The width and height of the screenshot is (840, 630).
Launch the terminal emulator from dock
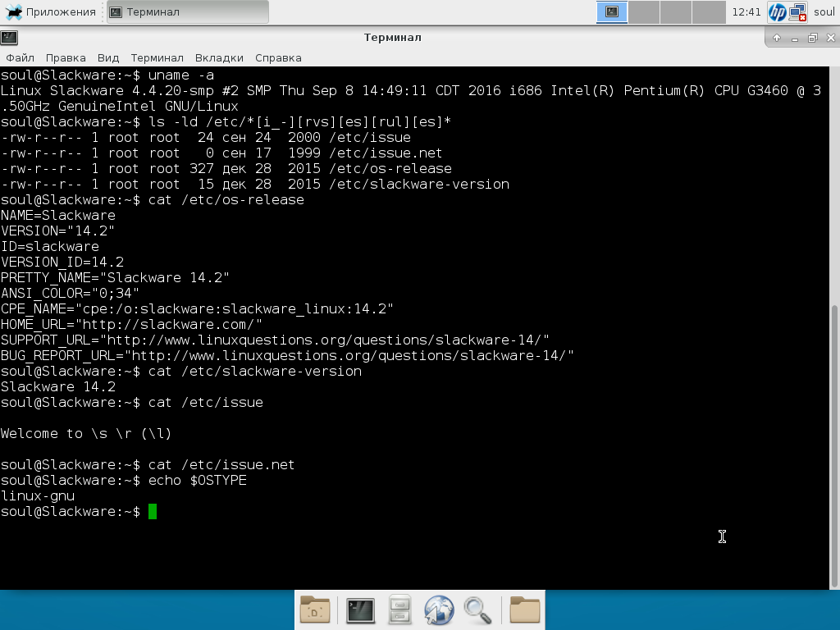point(361,609)
